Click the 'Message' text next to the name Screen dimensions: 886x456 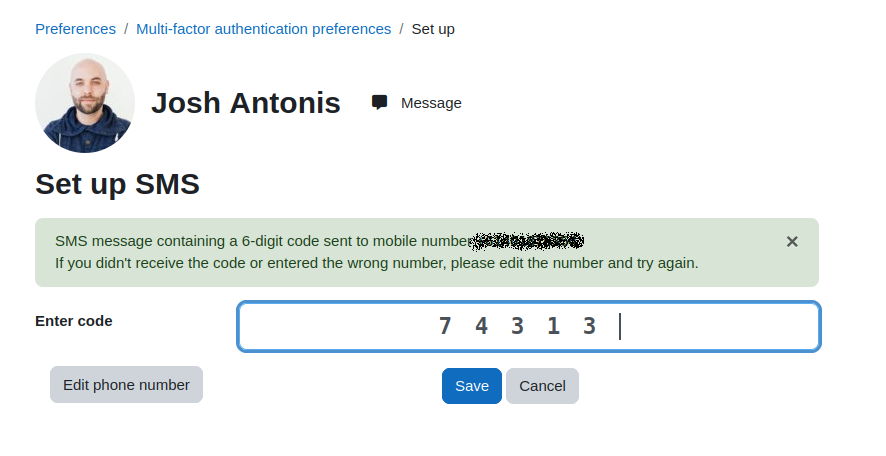click(431, 103)
